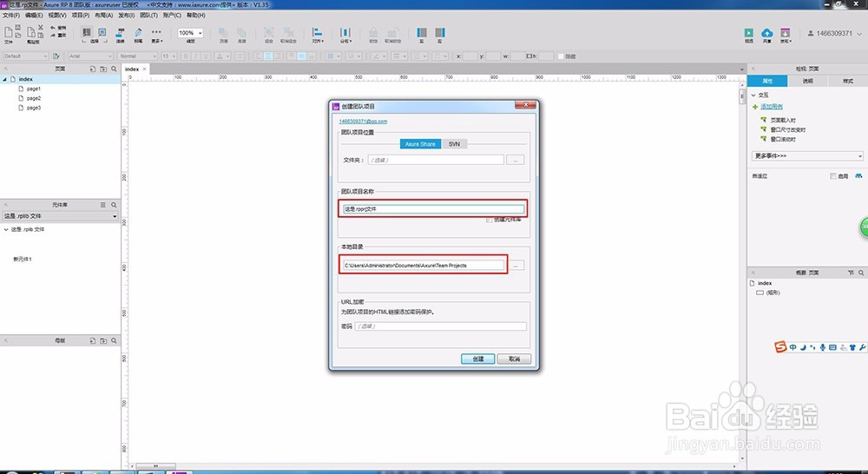Click the Send to Back icon
Screen dimensions: 868x474
pyautogui.click(x=242, y=35)
